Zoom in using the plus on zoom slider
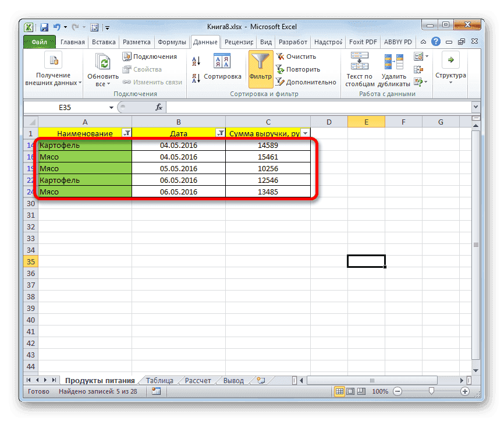The width and height of the screenshot is (504, 421). pyautogui.click(x=465, y=391)
